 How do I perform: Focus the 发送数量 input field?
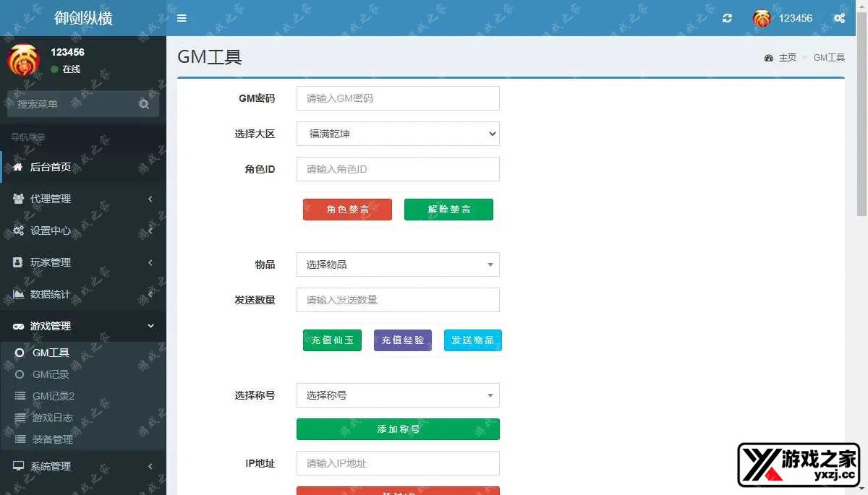(x=398, y=300)
